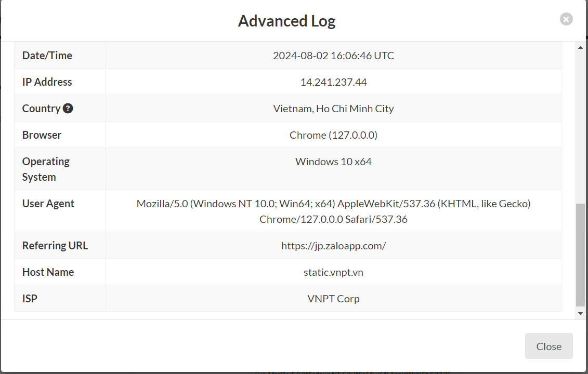588x374 pixels.
Task: Click the Country value Vietnam, Ho Chi Minh City
Action: pos(333,109)
